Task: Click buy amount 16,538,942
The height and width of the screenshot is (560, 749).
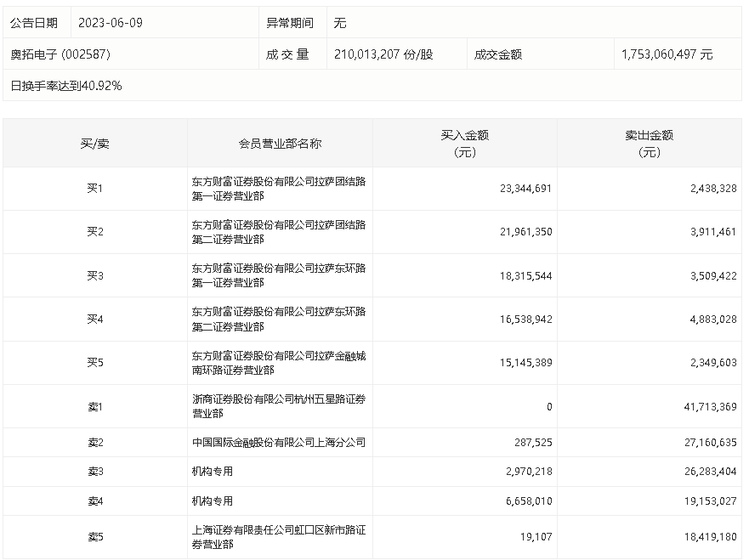Action: (526, 320)
